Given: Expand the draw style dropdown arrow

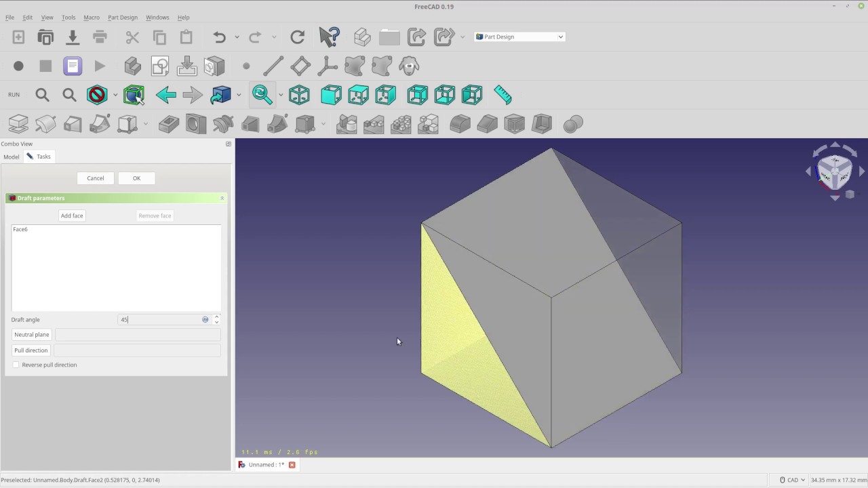Looking at the screenshot, I should click(115, 95).
